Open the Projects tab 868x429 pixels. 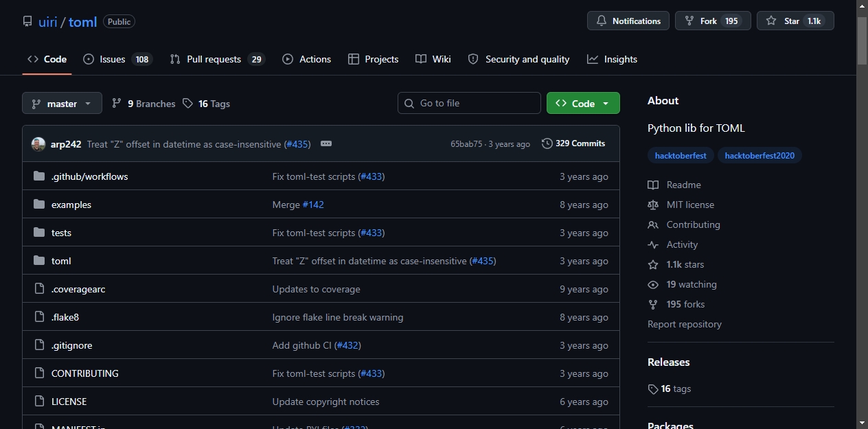click(x=373, y=59)
